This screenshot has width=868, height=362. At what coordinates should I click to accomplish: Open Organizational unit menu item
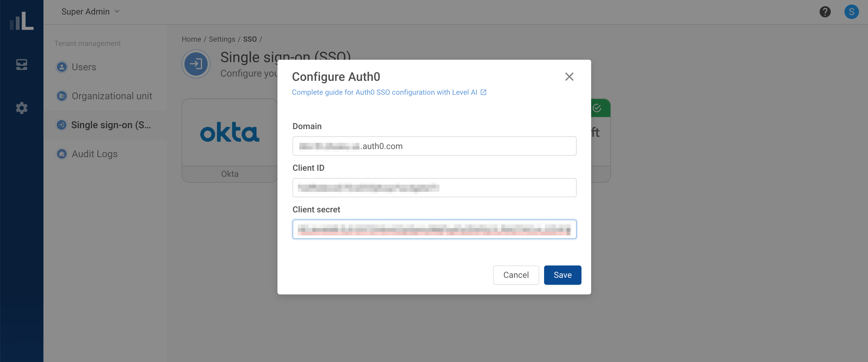pyautogui.click(x=106, y=96)
